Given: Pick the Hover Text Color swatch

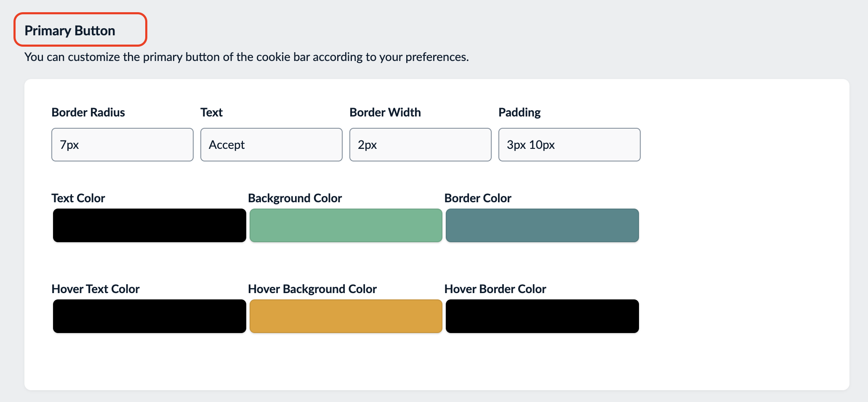Looking at the screenshot, I should (149, 316).
